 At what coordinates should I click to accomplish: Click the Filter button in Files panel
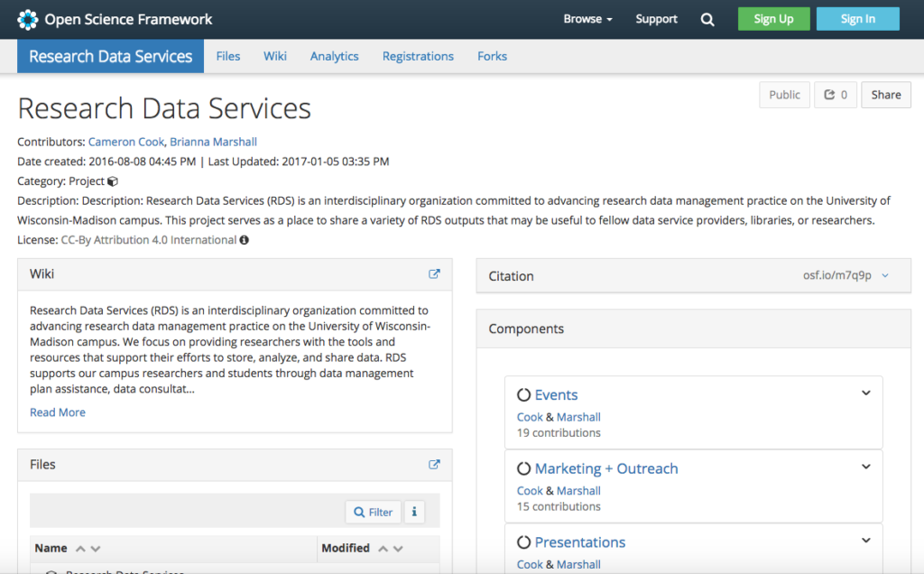[373, 512]
